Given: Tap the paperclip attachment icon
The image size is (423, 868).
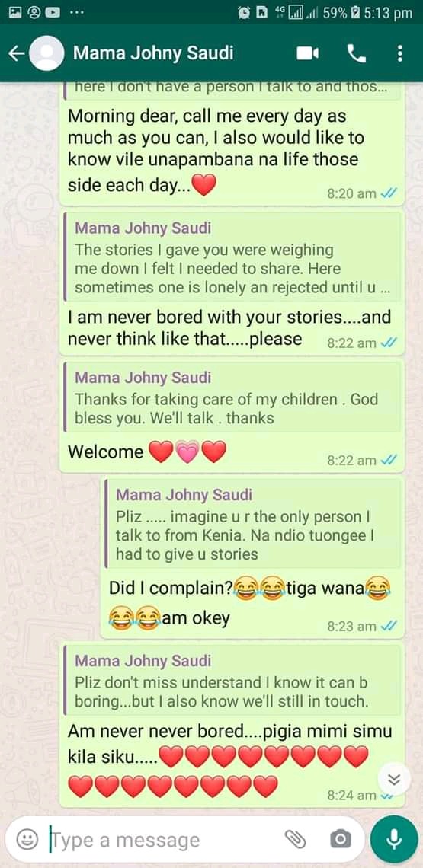Looking at the screenshot, I should (296, 840).
